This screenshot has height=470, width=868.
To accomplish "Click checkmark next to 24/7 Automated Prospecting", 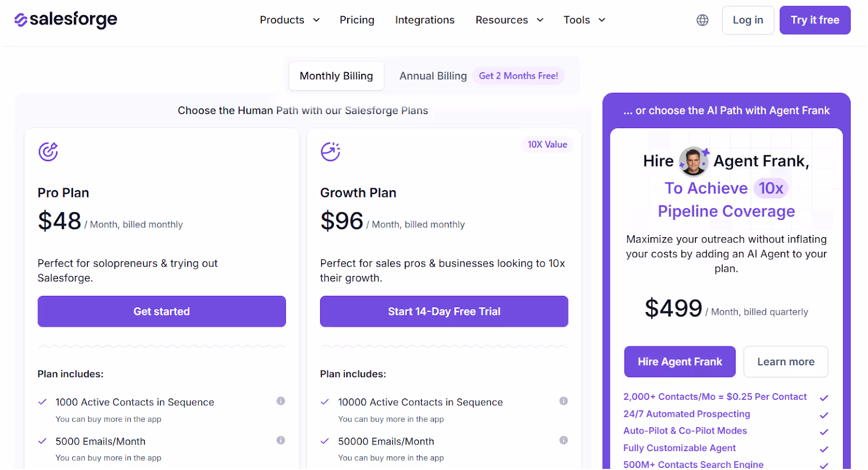I will (x=824, y=415).
